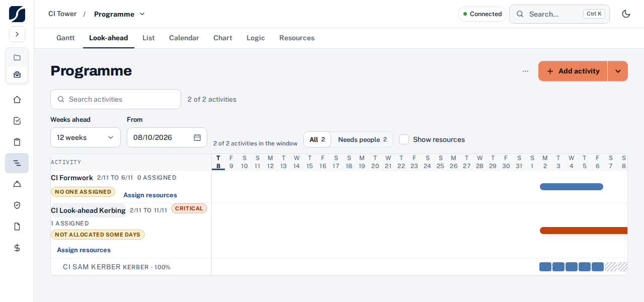Viewport: 644px width, 302px height.
Task: Click the Add activity button
Action: pyautogui.click(x=573, y=71)
